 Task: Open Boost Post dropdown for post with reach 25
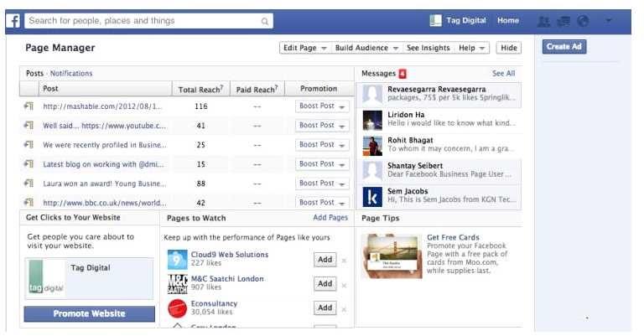tap(322, 145)
